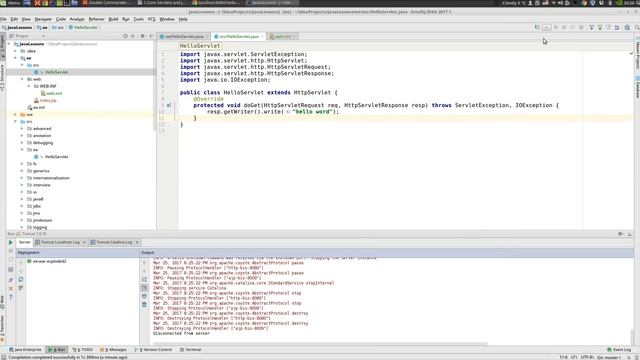Select ee.iml file in the project tree
This screenshot has width=640, height=360.
pyautogui.click(x=36, y=107)
